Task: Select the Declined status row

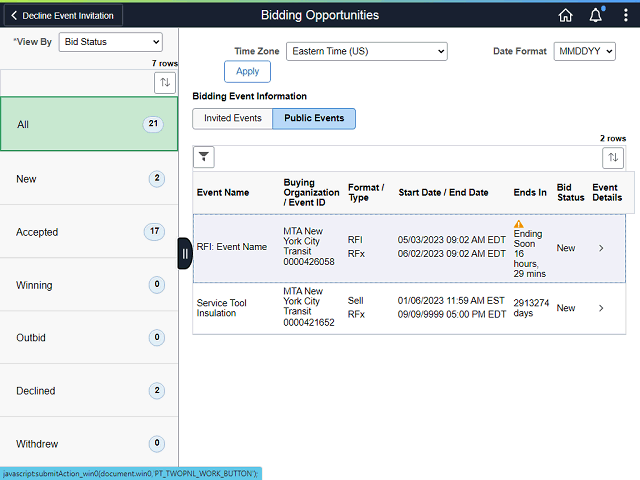Action: (89, 391)
